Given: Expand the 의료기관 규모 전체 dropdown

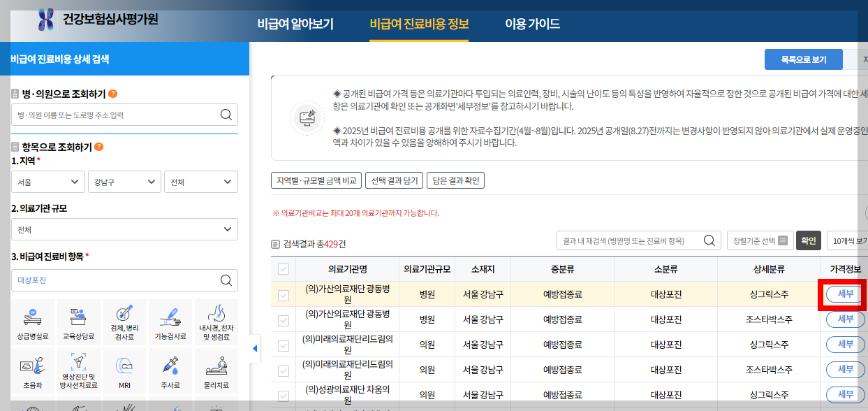Looking at the screenshot, I should pos(124,229).
